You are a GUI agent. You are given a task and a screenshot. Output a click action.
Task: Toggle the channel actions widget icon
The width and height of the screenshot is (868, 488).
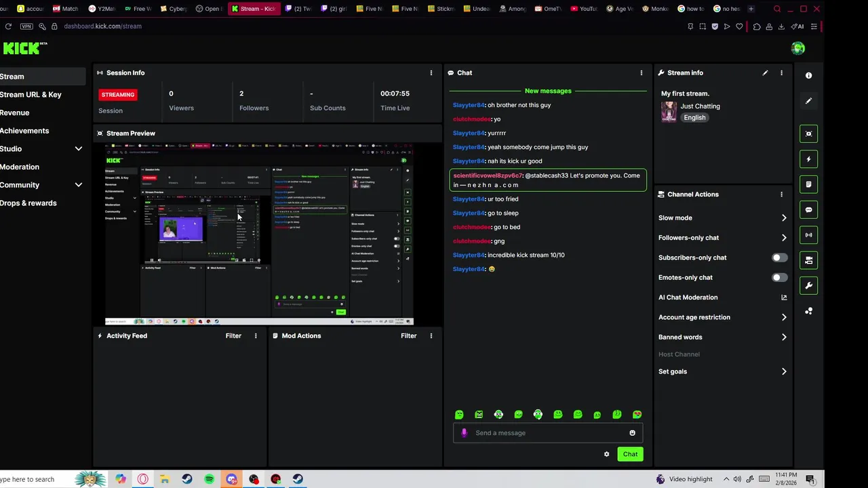pos(808,260)
